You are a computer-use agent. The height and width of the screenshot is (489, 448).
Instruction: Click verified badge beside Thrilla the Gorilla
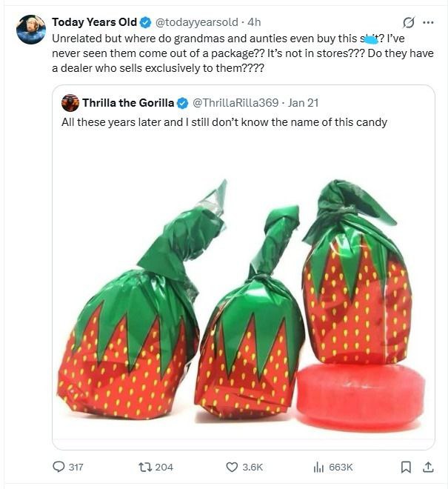183,102
